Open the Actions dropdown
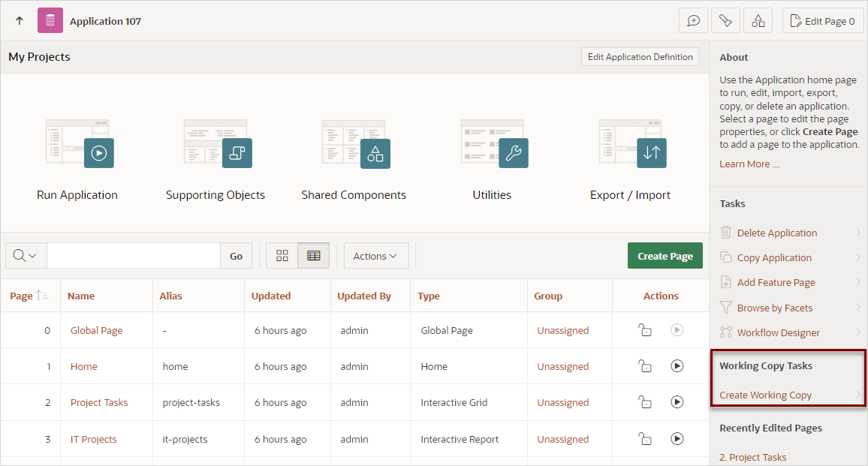The image size is (868, 466). tap(375, 255)
